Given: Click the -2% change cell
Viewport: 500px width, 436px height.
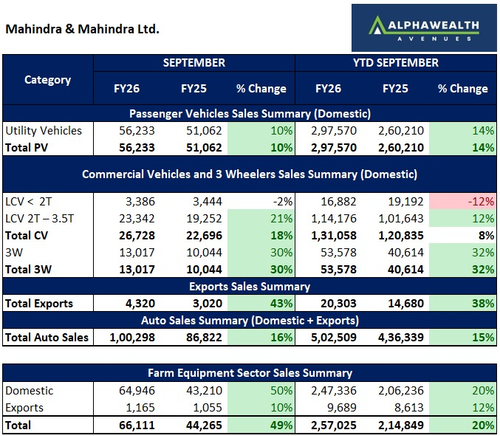Looking at the screenshot, I should point(283,202).
